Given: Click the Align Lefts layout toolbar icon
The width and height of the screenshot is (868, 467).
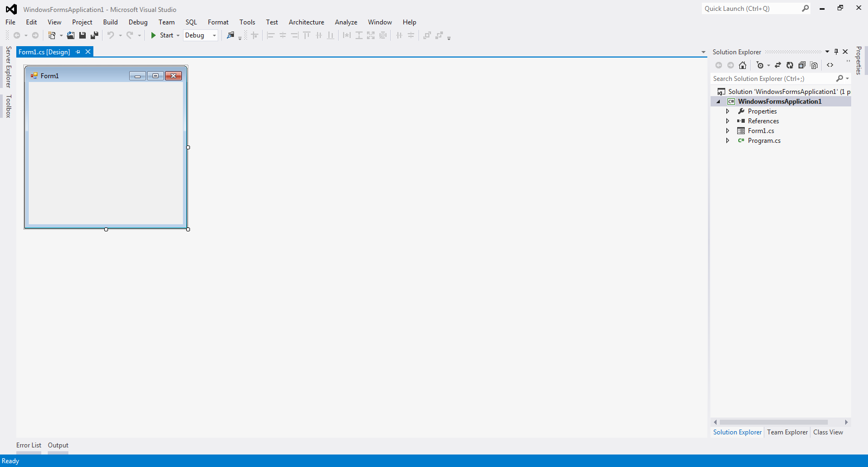Looking at the screenshot, I should coord(271,35).
